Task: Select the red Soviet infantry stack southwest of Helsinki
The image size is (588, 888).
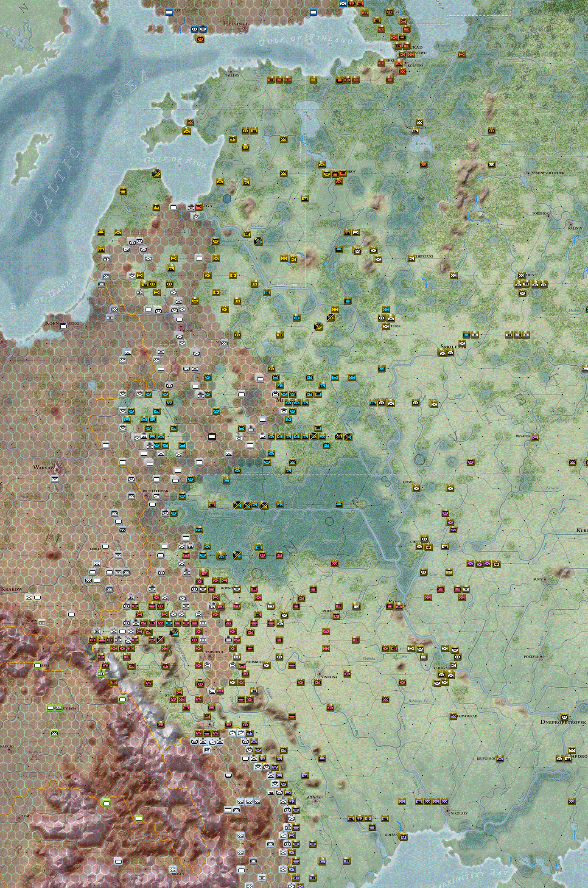Action: tap(200, 39)
